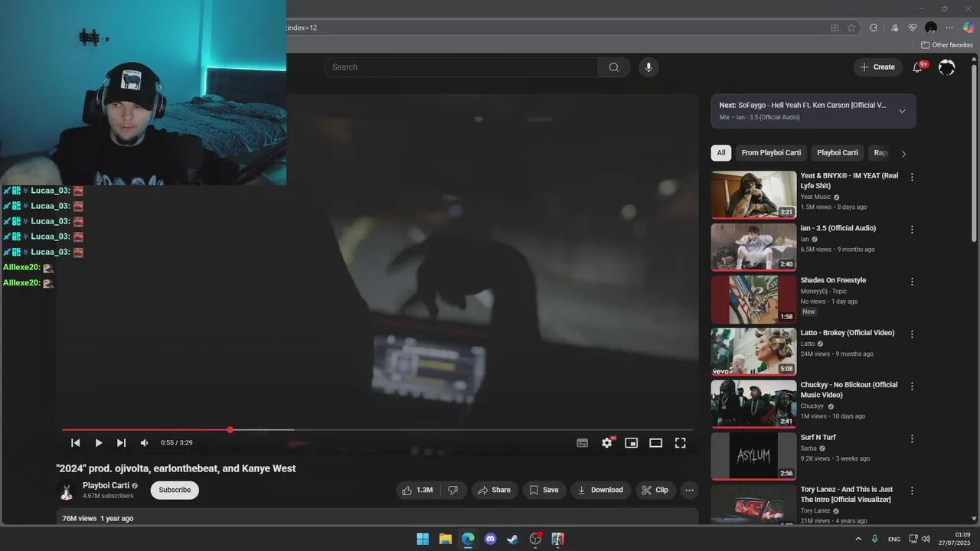Add page to favorites star icon
The image size is (980, 551).
pos(851,28)
